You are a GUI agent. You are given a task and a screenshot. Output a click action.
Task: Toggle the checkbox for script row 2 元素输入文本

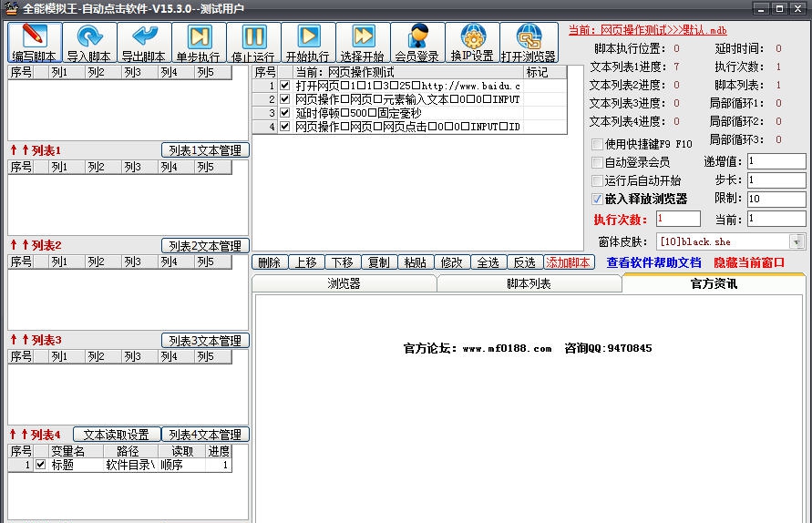(x=285, y=99)
